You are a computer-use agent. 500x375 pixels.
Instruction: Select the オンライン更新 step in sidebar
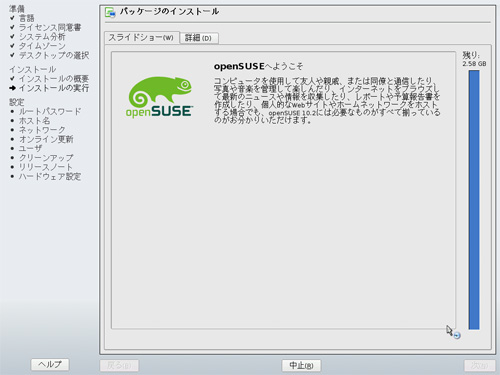click(x=46, y=139)
